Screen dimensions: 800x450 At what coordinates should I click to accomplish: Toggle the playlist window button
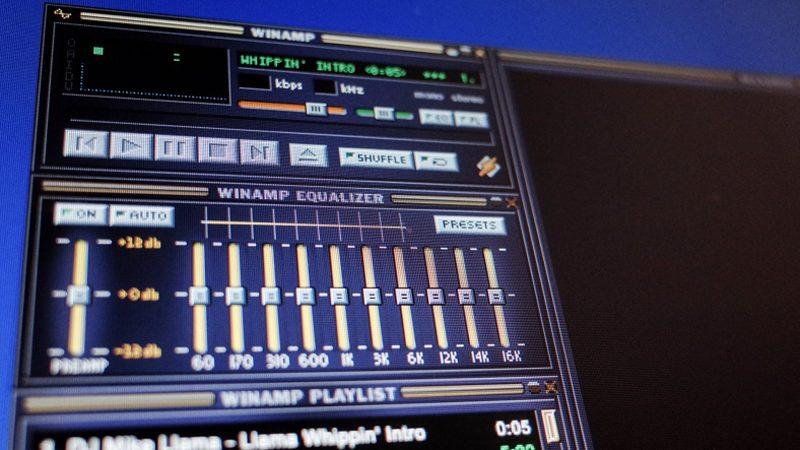(471, 120)
